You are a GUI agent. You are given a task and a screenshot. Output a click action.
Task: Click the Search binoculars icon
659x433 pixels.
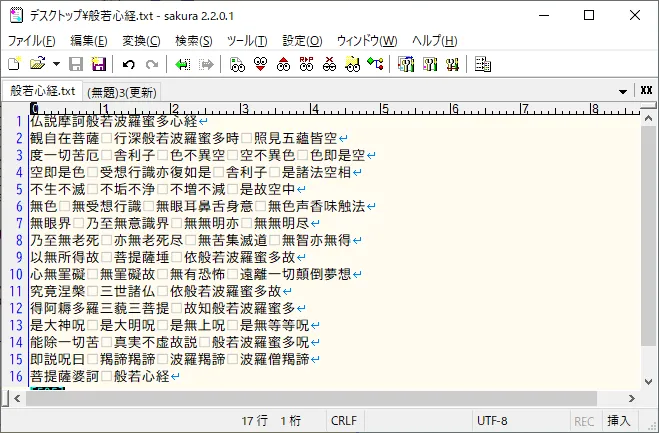point(237,65)
